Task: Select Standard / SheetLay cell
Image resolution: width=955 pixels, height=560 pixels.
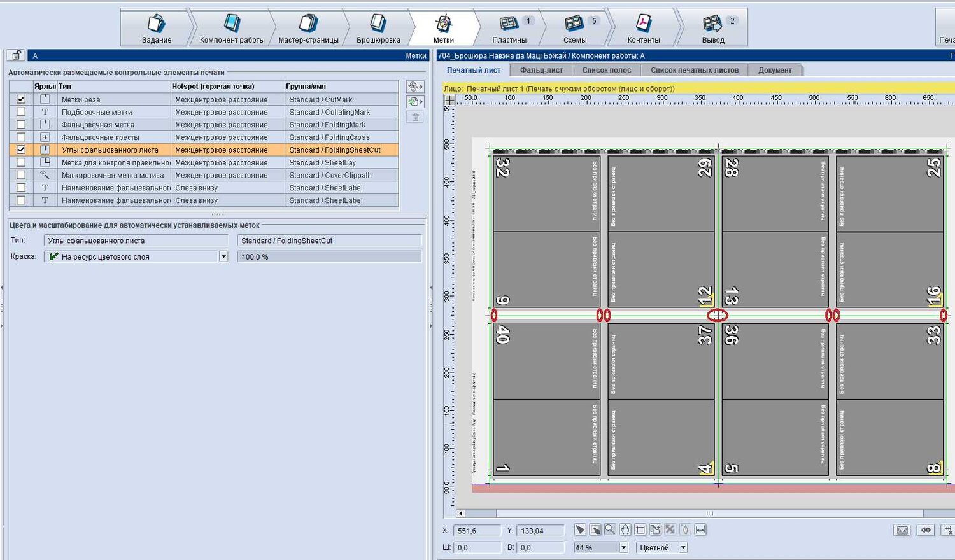Action: coord(341,162)
